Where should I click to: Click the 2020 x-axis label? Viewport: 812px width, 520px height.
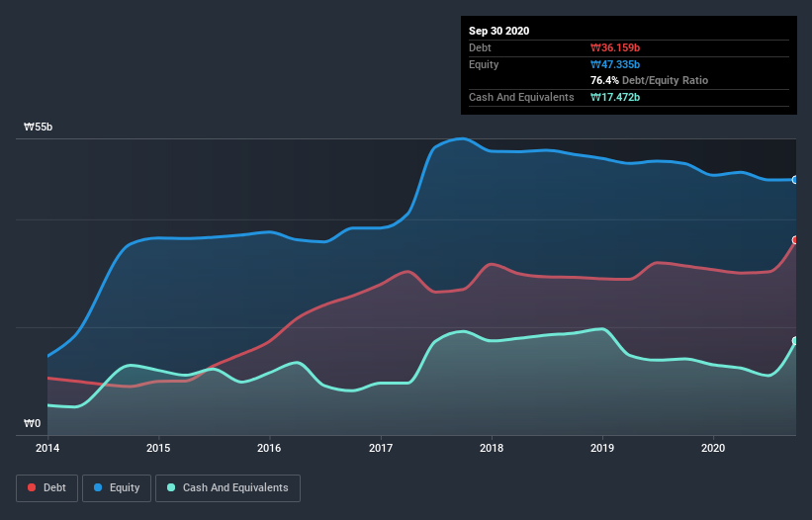click(x=713, y=448)
